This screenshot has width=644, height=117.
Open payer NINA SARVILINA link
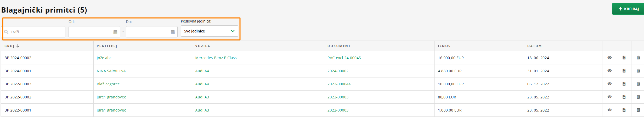click(x=111, y=71)
